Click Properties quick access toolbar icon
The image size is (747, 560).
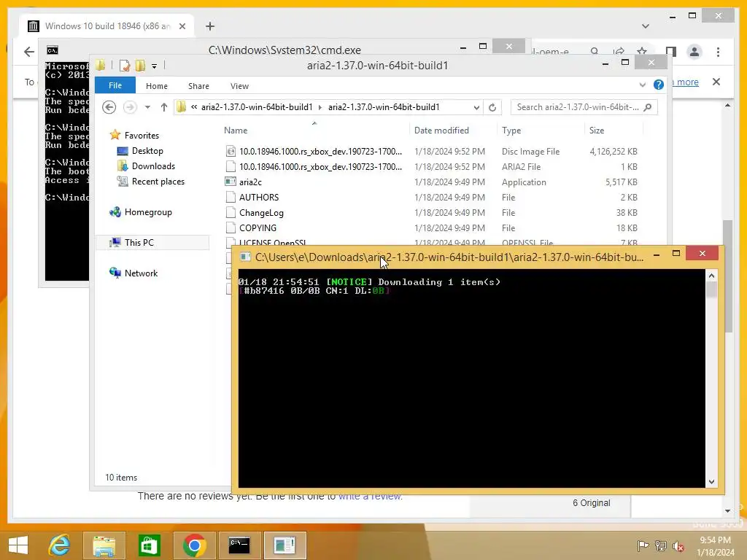click(x=125, y=65)
